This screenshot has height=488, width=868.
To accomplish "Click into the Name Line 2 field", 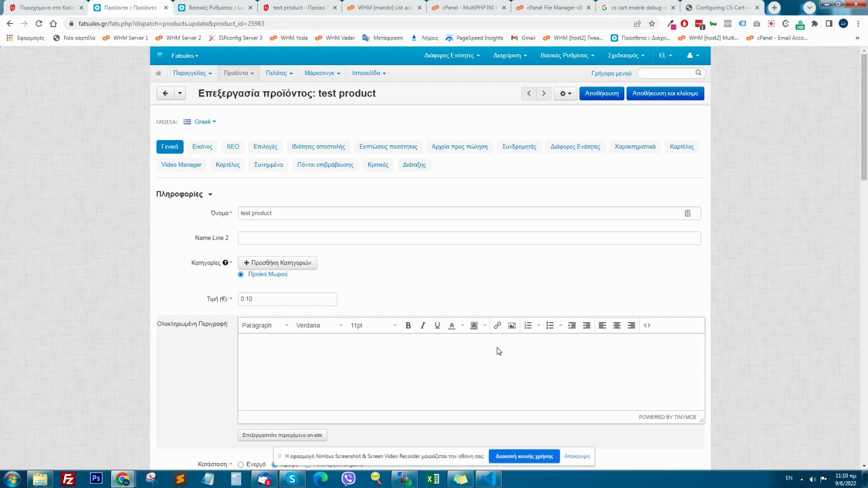I will point(469,238).
